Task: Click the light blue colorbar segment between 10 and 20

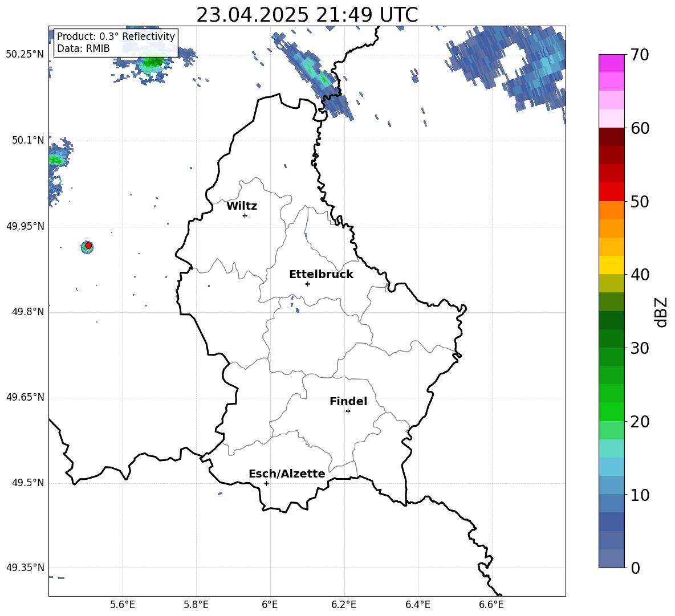Action: (611, 467)
